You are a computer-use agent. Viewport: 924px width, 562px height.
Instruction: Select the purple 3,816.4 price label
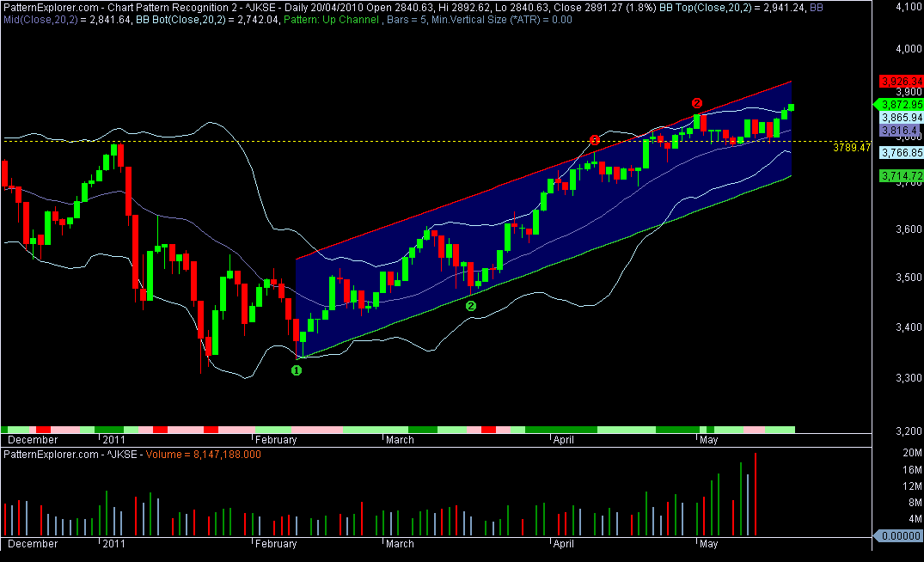click(x=900, y=131)
